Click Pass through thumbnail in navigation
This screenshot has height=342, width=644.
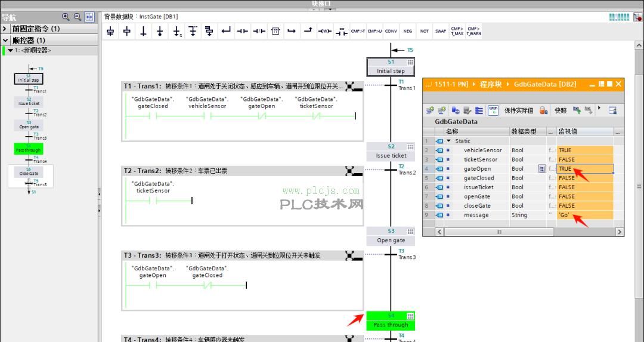point(29,149)
